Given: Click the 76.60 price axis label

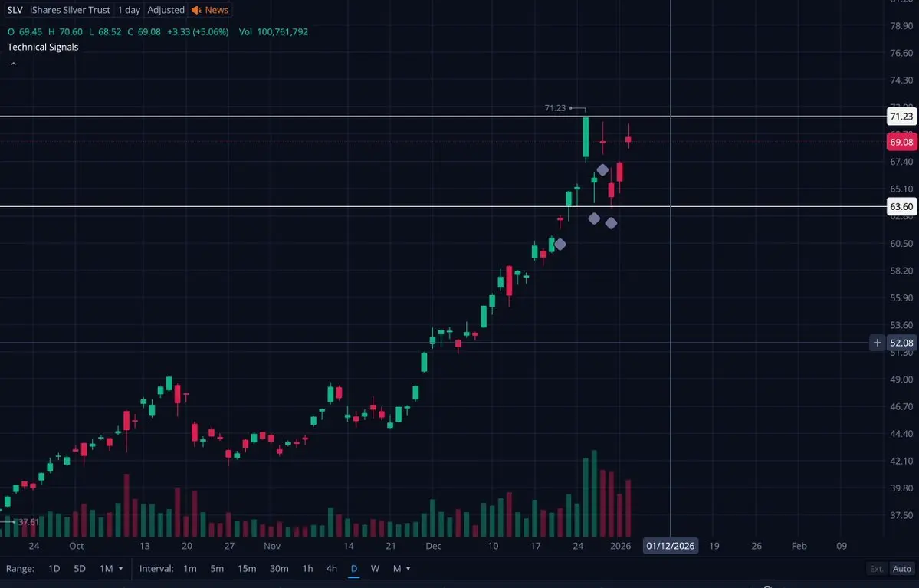Looking at the screenshot, I should (901, 53).
